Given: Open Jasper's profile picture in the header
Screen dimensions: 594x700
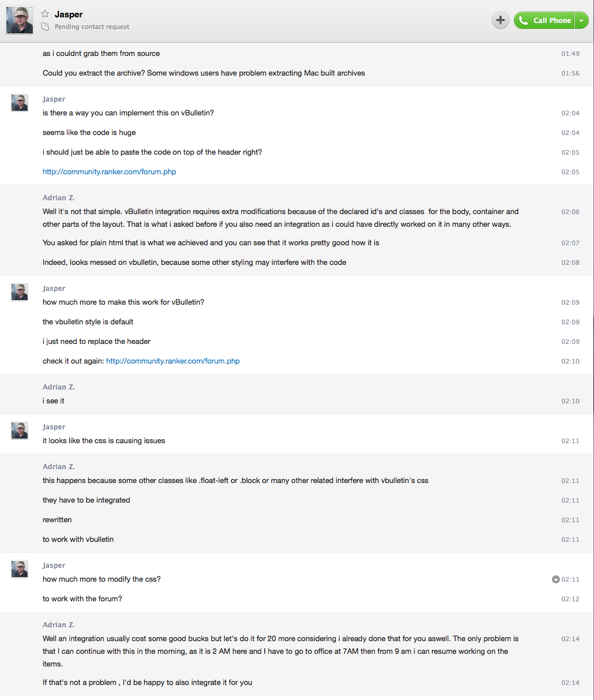Looking at the screenshot, I should 20,20.
